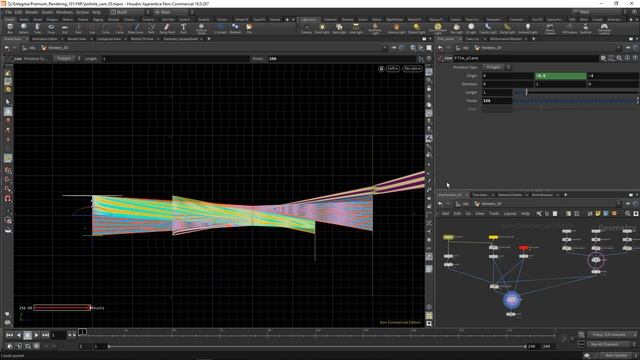Select the Sphere shelf tool
Screen dimensions: 640x360
click(x=24, y=28)
